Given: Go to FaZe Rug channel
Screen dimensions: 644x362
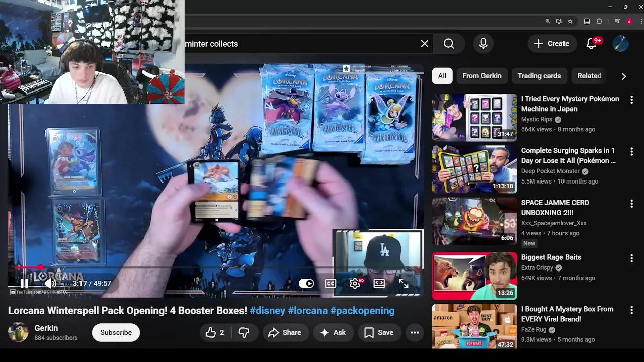Looking at the screenshot, I should point(534,330).
